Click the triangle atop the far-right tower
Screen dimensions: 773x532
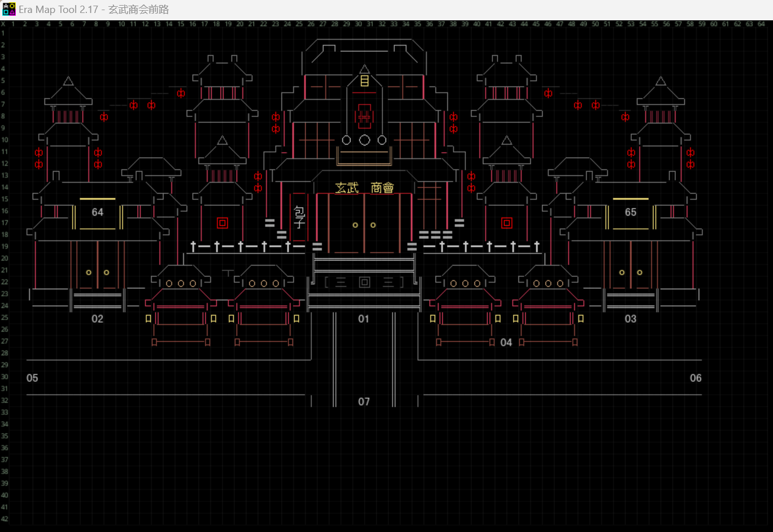click(x=661, y=81)
